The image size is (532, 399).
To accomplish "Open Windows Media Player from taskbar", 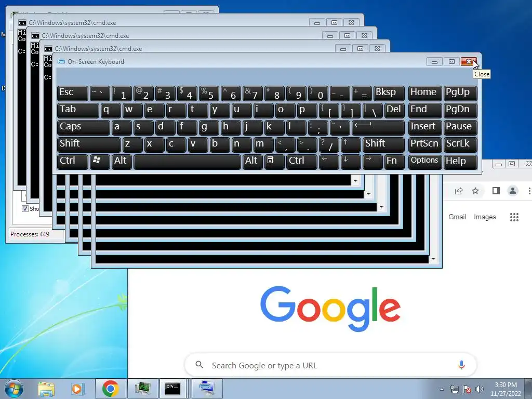I will [77, 389].
